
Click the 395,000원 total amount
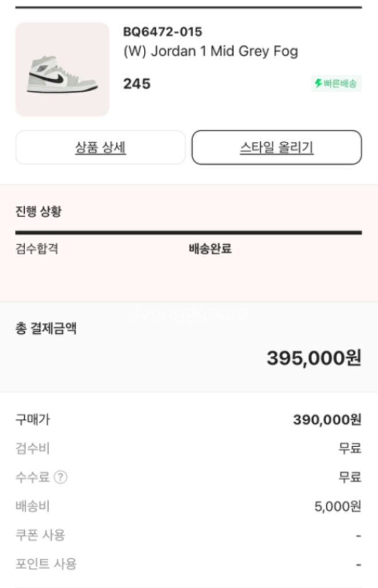point(314,358)
